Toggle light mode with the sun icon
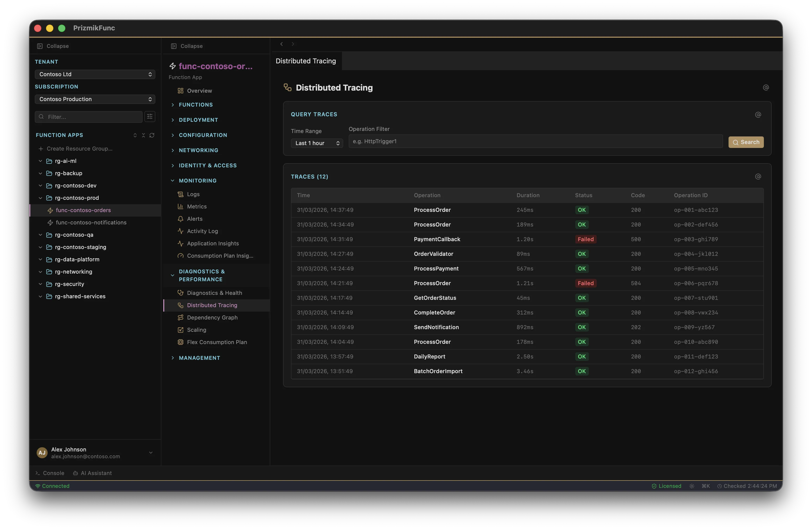This screenshot has height=530, width=812. click(x=692, y=485)
